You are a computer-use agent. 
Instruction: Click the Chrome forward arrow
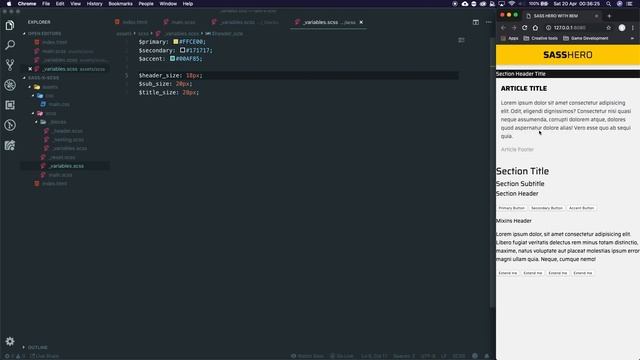[514, 28]
